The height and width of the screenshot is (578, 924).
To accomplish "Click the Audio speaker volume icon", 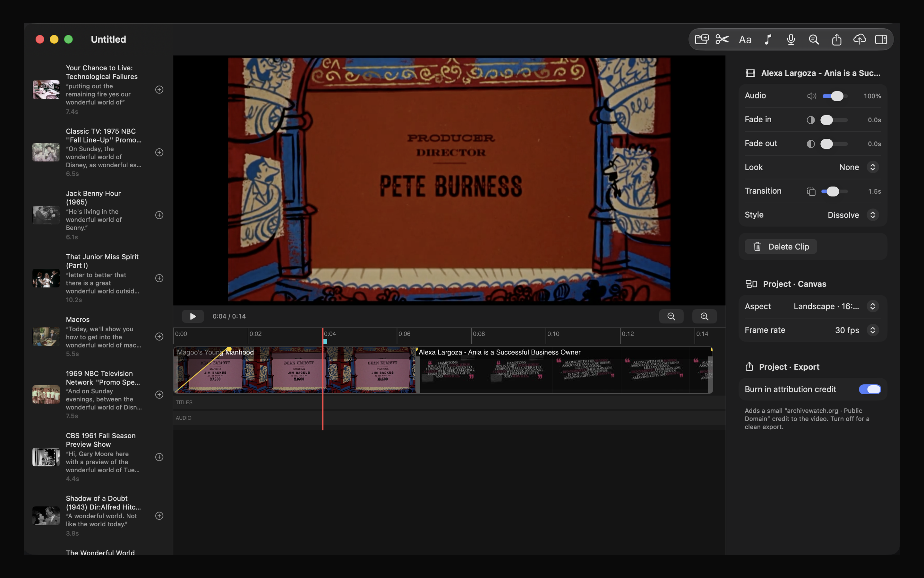I will [811, 96].
